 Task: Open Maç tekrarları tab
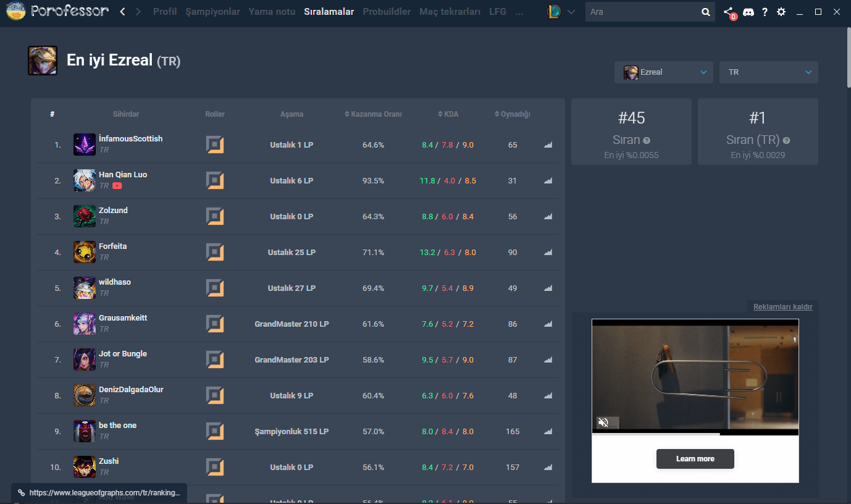(450, 12)
